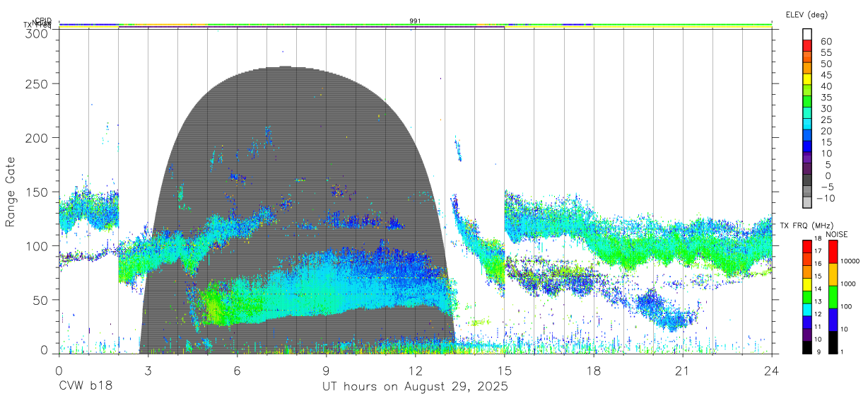Click the '21' UT hour tick label
Screen dimensions: 868x401
(x=683, y=370)
